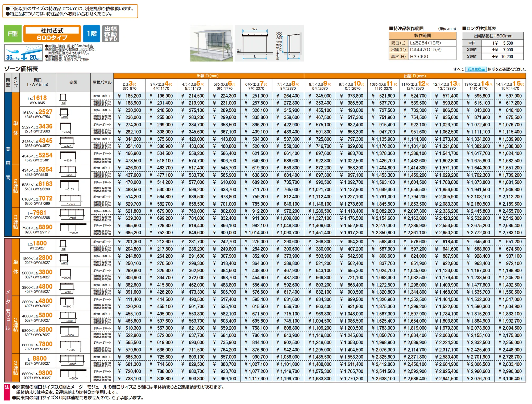
Task: Click the ゾーン価格表 heading
Action: [21, 69]
